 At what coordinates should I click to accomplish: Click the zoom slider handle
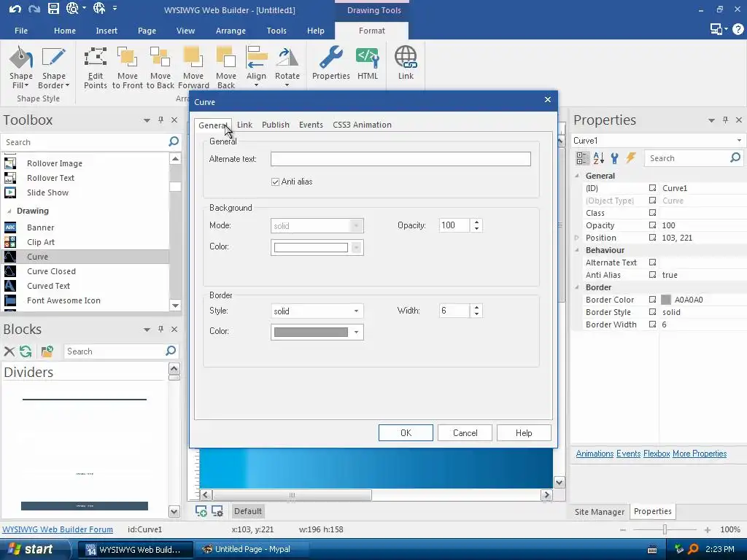coord(665,529)
